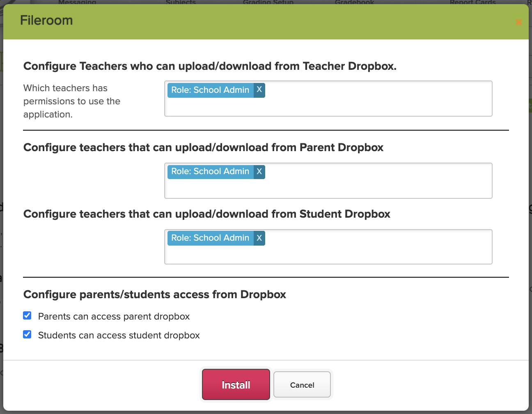Screen dimensions: 532x414
Task: Open the Grading Setup tab
Action: coord(268,3)
